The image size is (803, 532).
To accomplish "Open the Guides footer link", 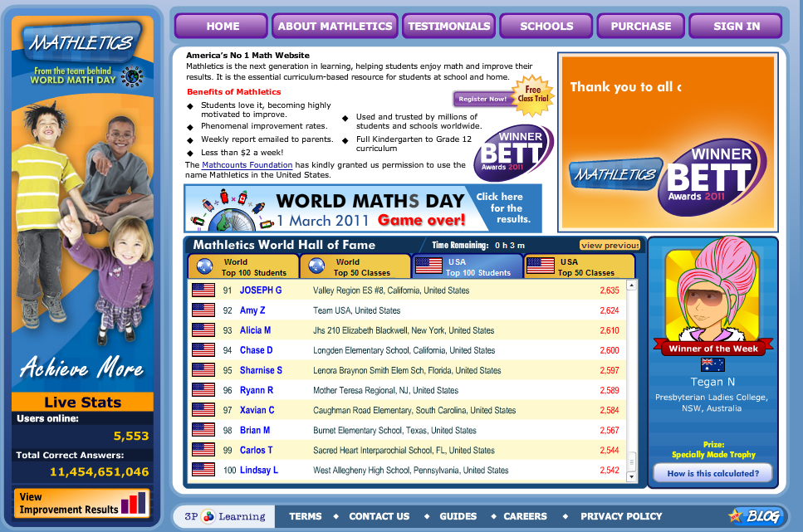I will pyautogui.click(x=458, y=516).
